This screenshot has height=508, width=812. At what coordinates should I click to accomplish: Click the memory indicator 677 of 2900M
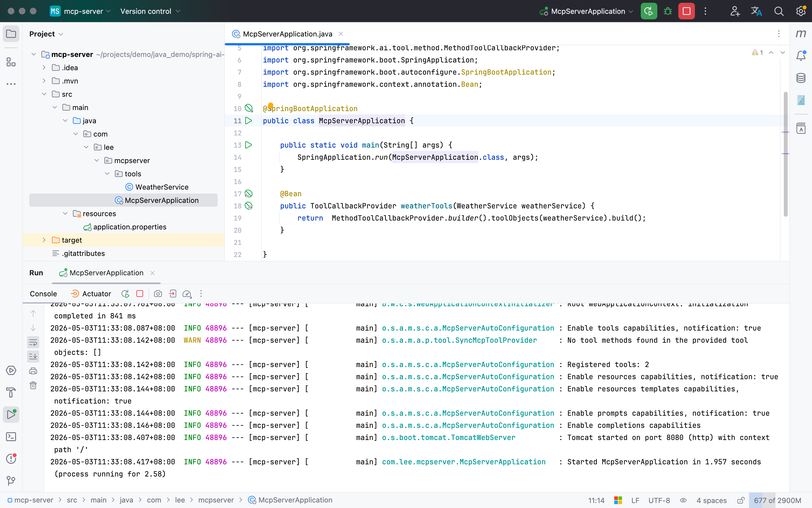777,500
